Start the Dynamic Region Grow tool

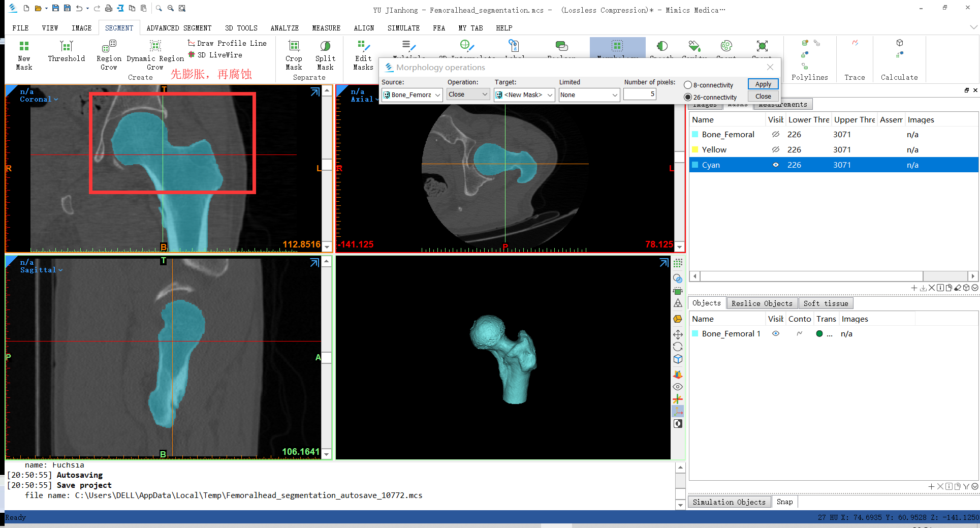click(x=155, y=55)
